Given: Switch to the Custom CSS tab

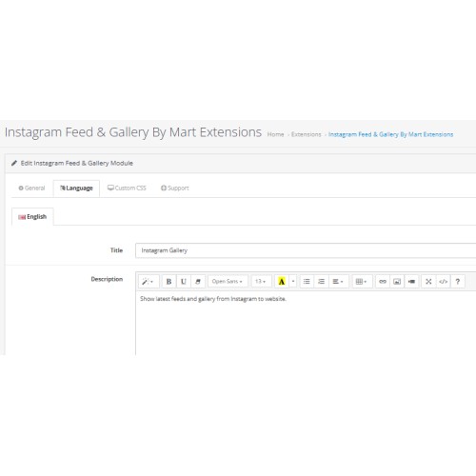Looking at the screenshot, I should 127,188.
